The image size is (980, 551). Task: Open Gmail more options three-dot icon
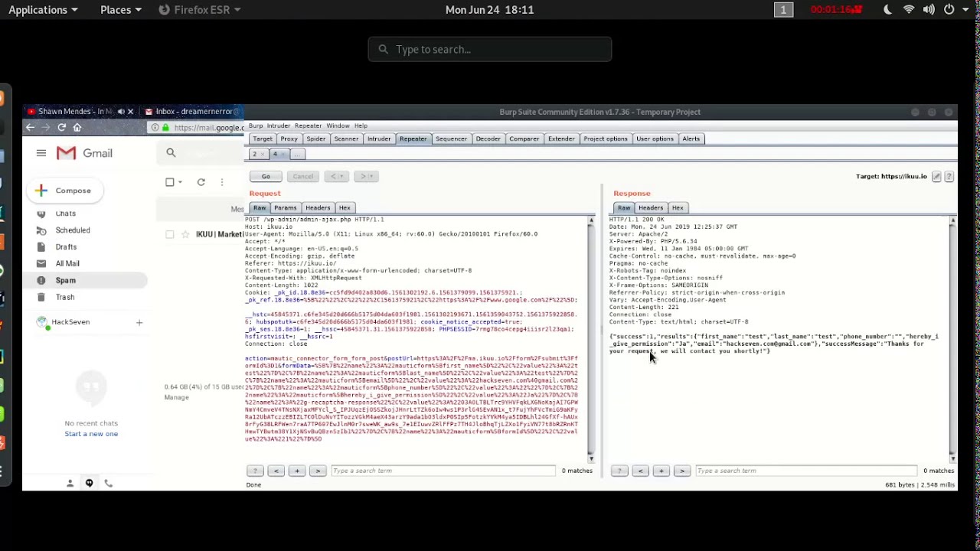221,182
